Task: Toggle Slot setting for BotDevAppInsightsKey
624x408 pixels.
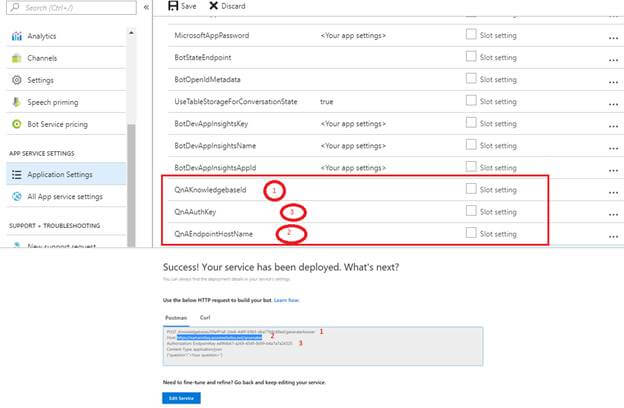Action: click(x=471, y=123)
